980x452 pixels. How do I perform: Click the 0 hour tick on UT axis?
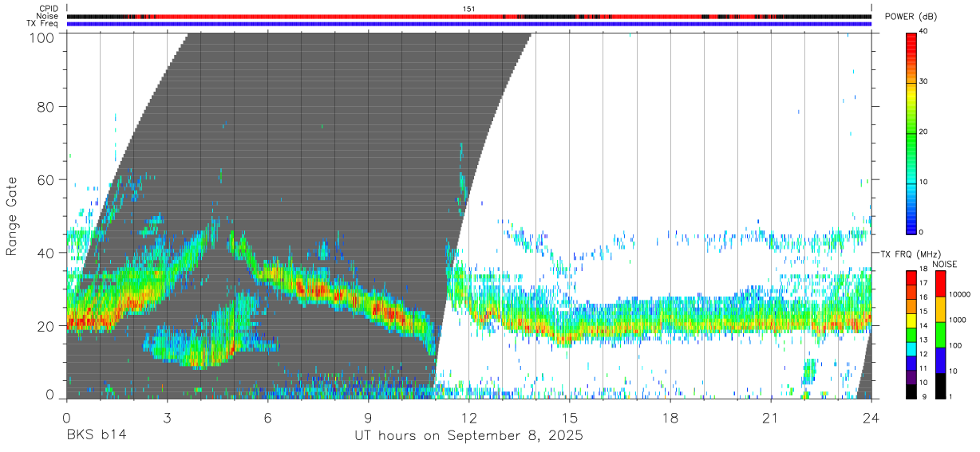(x=66, y=417)
